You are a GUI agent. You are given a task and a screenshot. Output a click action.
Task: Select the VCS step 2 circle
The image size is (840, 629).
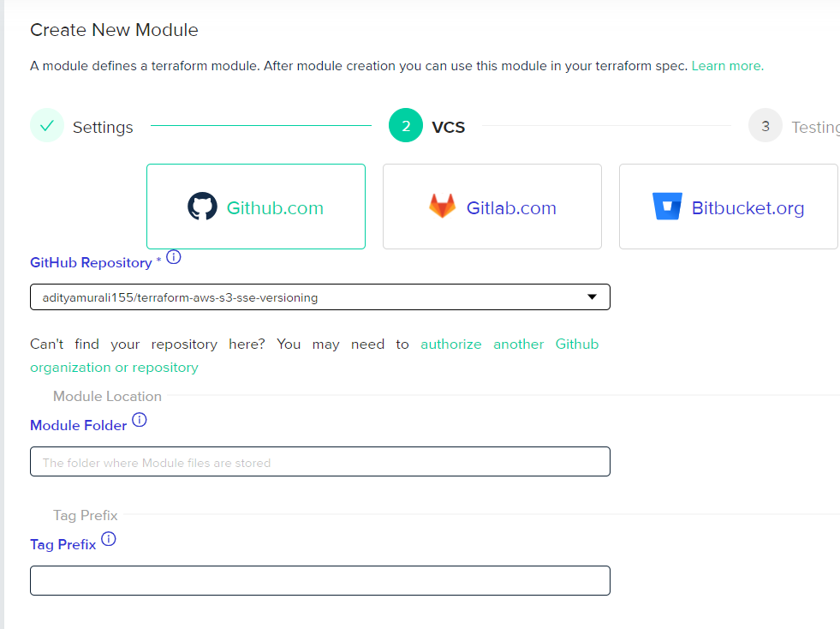tap(406, 125)
